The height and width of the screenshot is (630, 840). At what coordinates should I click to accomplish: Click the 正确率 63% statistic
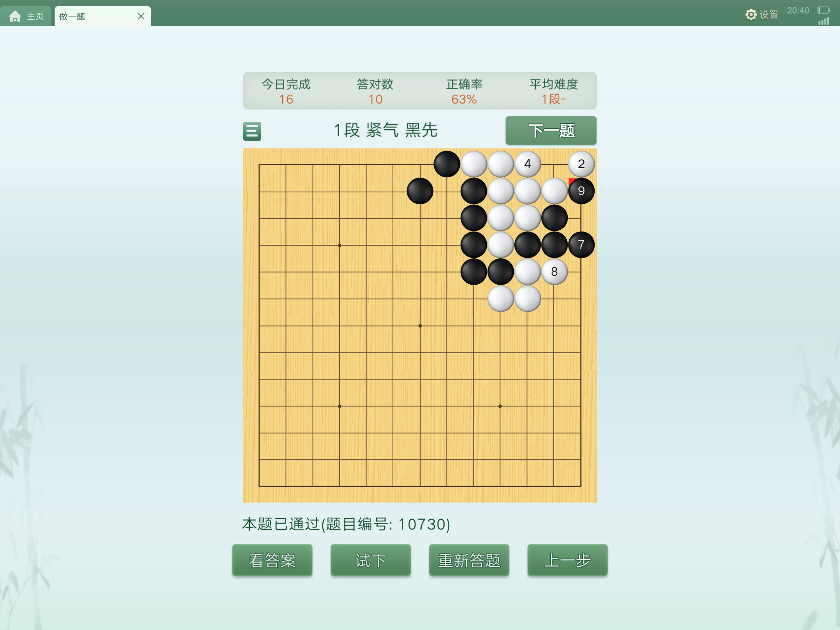tap(464, 91)
